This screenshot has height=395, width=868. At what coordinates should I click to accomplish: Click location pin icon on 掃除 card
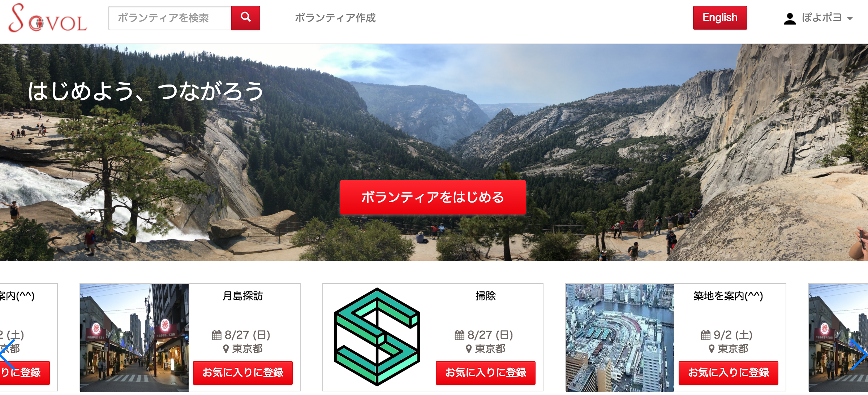coord(469,349)
